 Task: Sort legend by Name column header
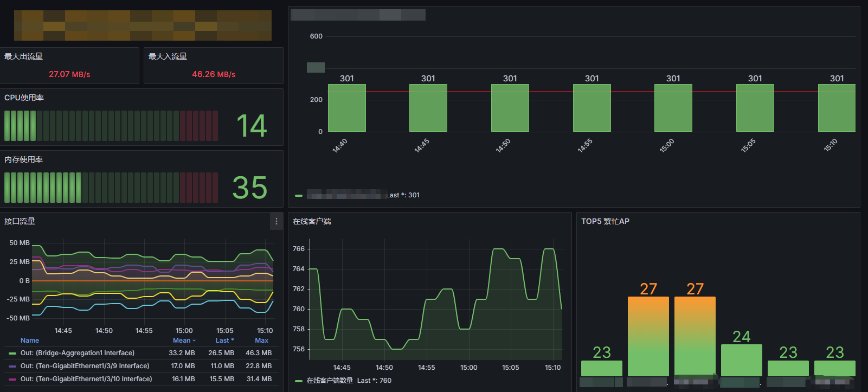tap(30, 340)
